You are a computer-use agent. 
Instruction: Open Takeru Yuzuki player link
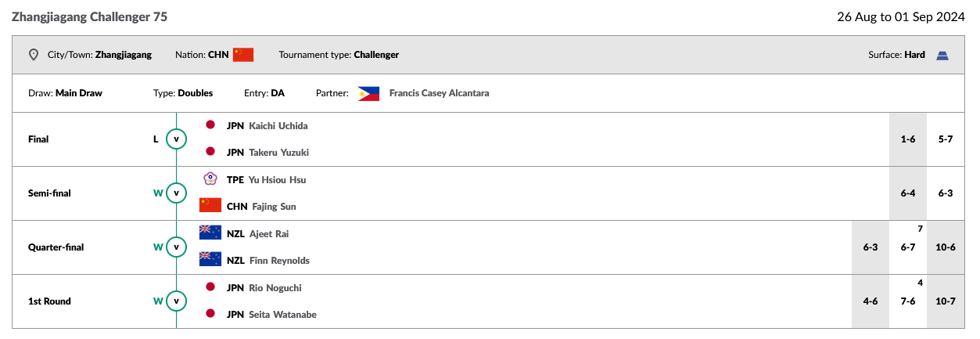coord(278,153)
